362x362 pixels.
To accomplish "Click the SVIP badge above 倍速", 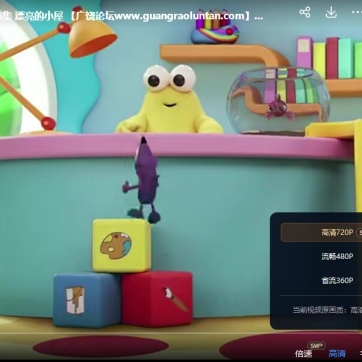I will point(316,345).
